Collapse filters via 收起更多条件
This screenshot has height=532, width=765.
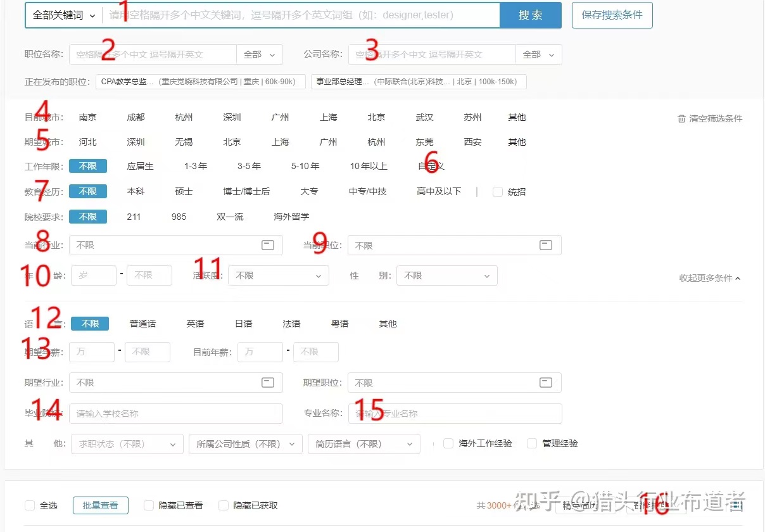pyautogui.click(x=709, y=278)
